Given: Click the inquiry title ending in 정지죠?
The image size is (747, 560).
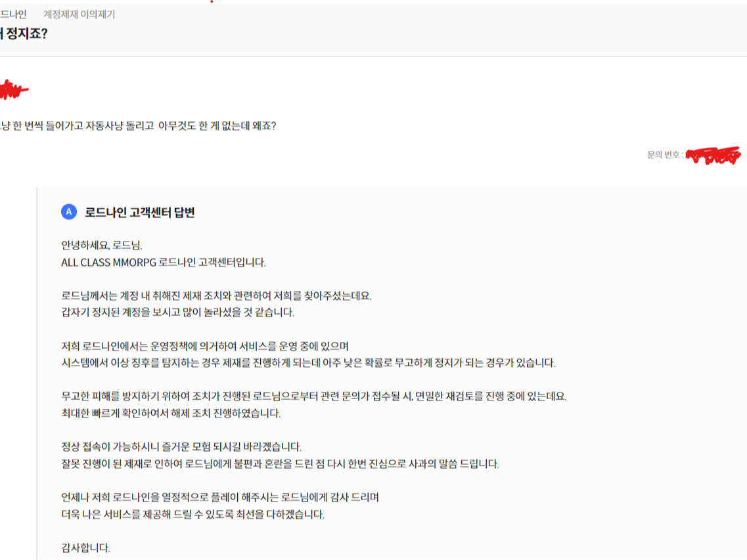Looking at the screenshot, I should pyautogui.click(x=24, y=33).
